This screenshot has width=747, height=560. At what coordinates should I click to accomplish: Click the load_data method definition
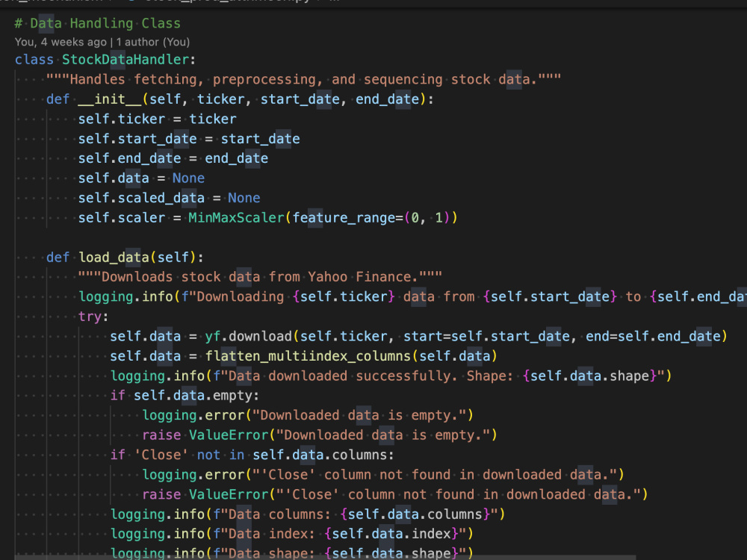tap(125, 257)
